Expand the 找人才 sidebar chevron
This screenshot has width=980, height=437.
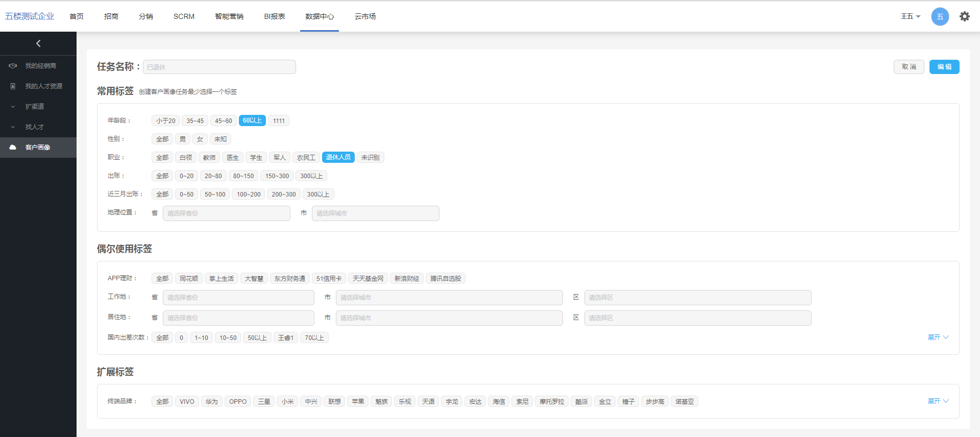coord(13,127)
